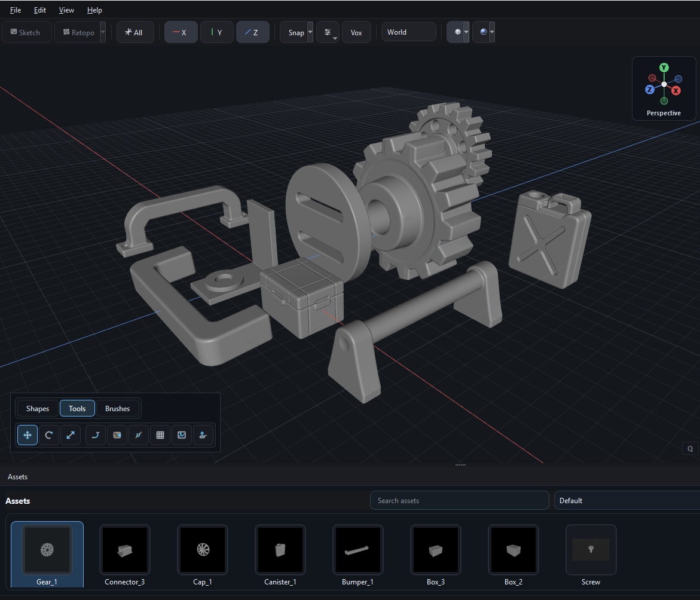Click the blue Z axis on gizmo
700x600 pixels.
pos(650,89)
